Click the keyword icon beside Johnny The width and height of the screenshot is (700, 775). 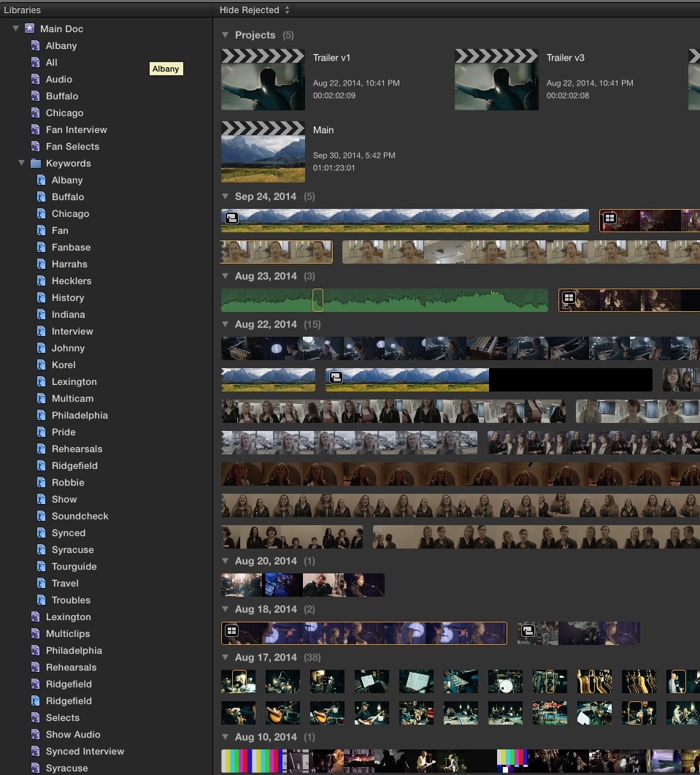click(42, 348)
